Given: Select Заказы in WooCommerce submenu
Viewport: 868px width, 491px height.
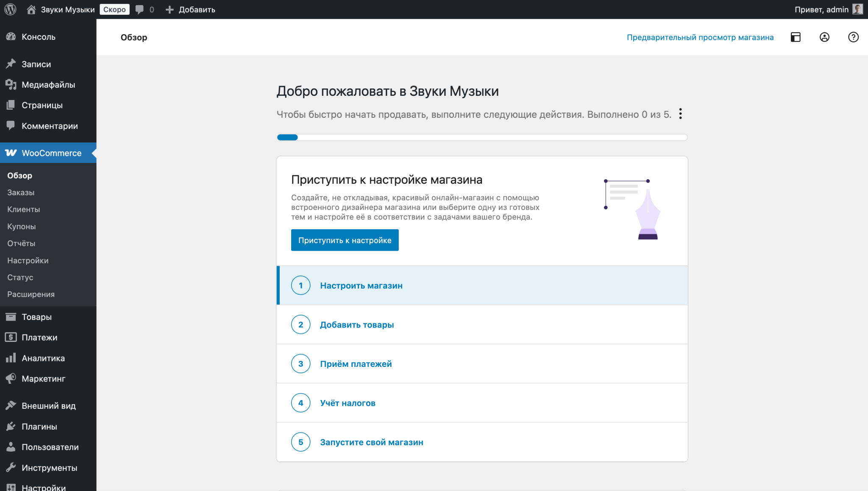Looking at the screenshot, I should coord(20,192).
